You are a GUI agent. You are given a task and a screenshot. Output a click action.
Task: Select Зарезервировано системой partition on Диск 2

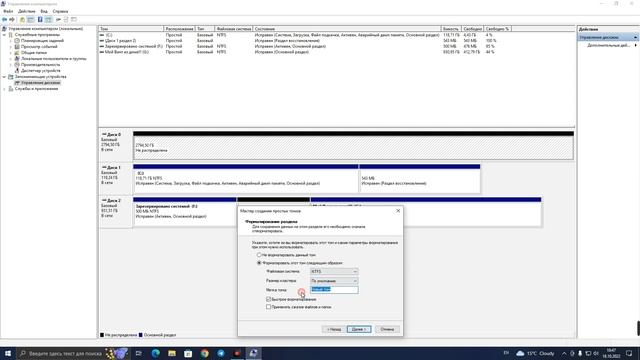pyautogui.click(x=184, y=213)
